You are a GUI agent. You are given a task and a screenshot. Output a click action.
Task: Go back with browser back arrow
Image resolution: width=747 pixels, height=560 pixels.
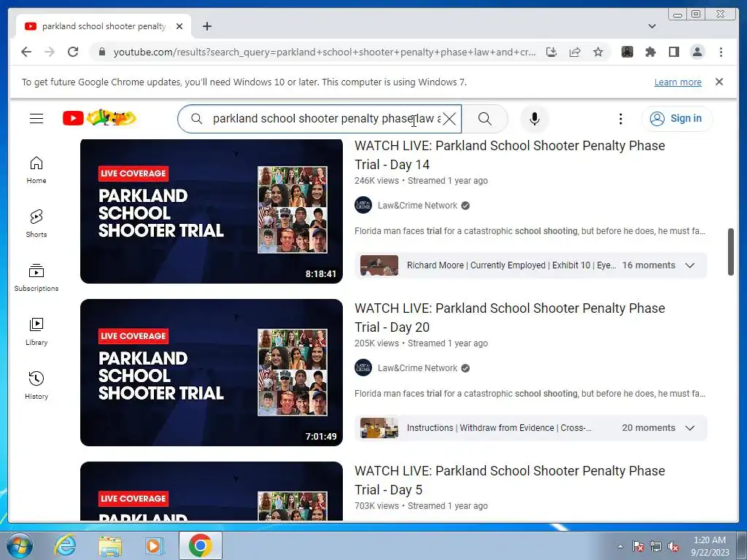(26, 52)
